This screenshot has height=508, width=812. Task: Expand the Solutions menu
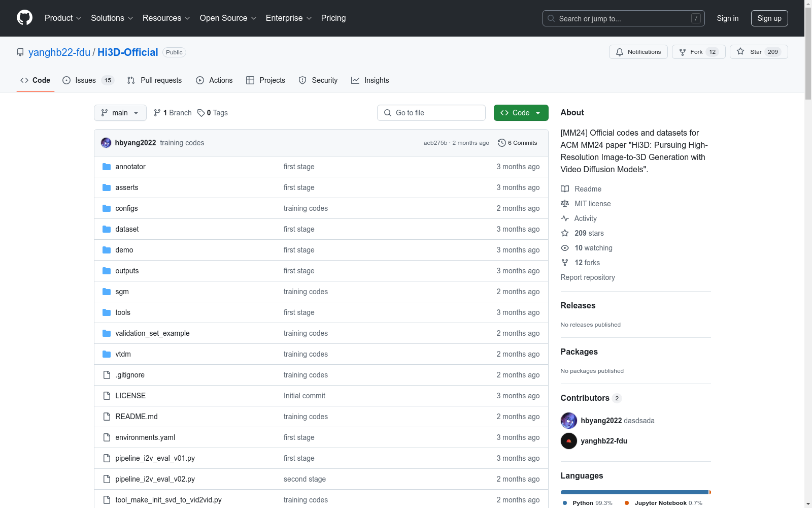[112, 18]
